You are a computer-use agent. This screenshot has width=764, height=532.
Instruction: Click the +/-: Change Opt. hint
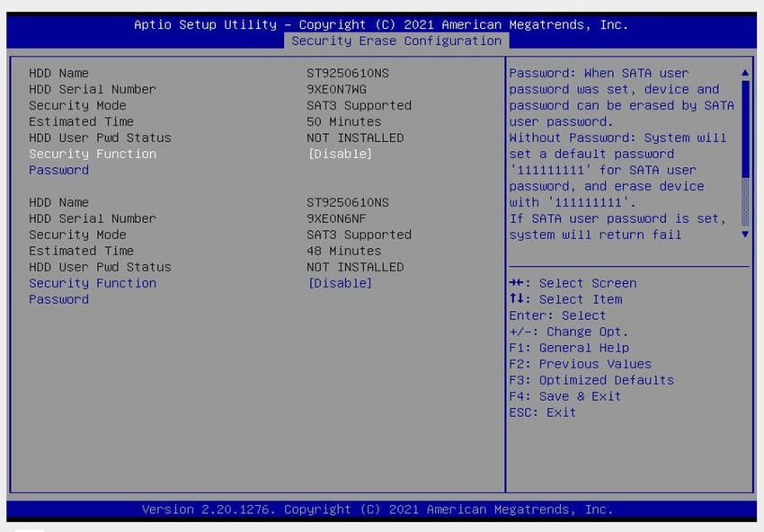569,332
